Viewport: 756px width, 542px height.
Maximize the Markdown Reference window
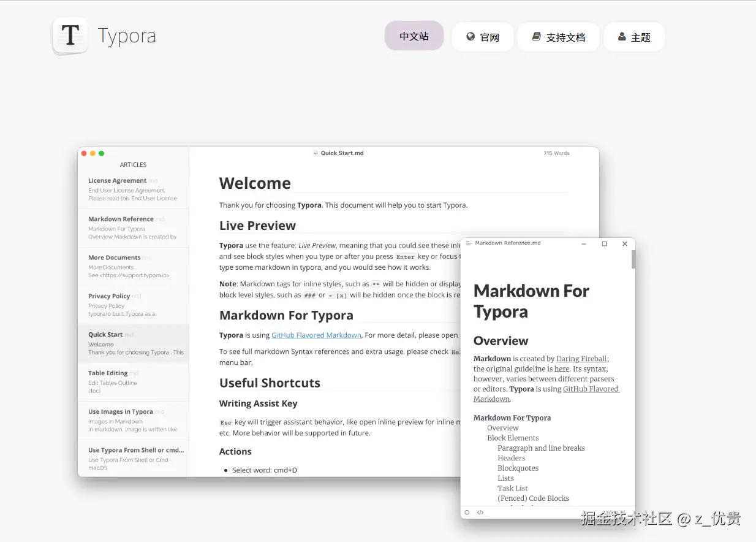[x=604, y=243]
